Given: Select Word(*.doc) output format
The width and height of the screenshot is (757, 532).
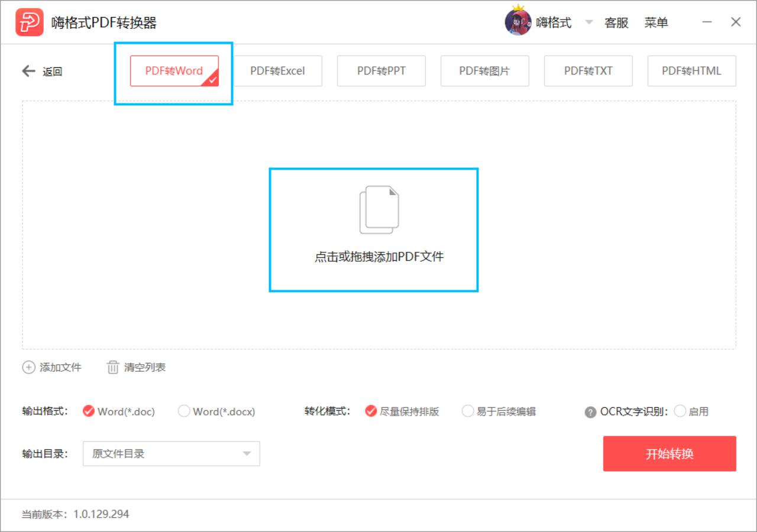Looking at the screenshot, I should 119,411.
